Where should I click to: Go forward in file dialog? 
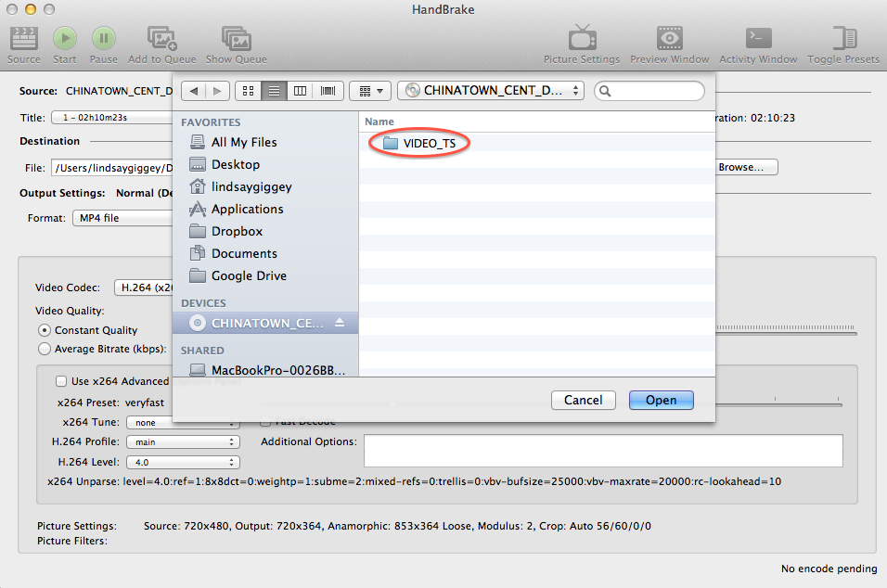[x=217, y=91]
